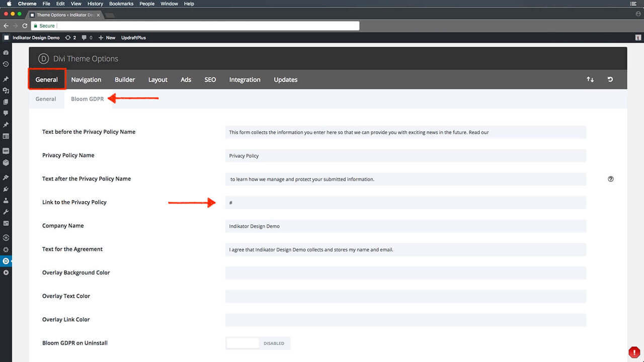Open the People menu in Chrome

point(147,4)
